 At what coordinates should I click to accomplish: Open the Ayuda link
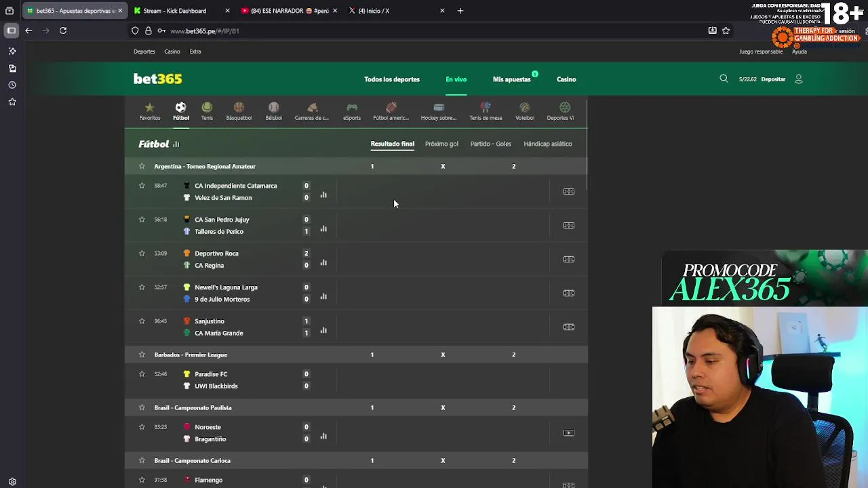point(800,52)
